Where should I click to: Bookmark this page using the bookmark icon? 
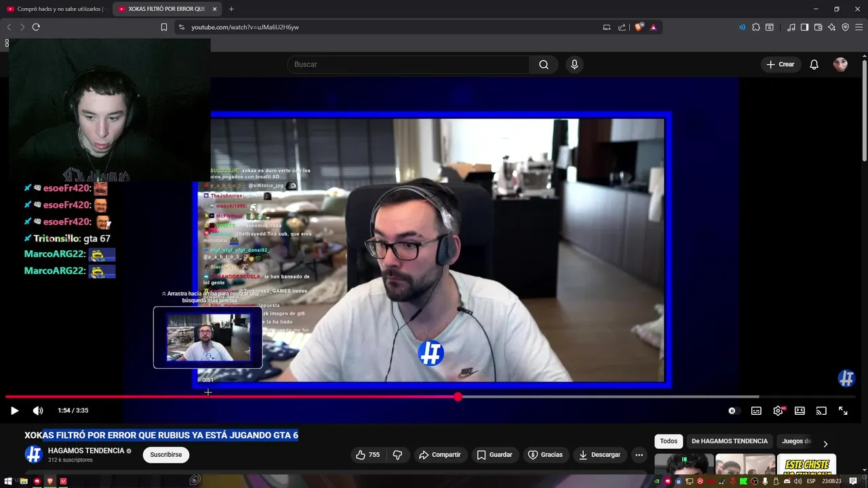coord(163,27)
